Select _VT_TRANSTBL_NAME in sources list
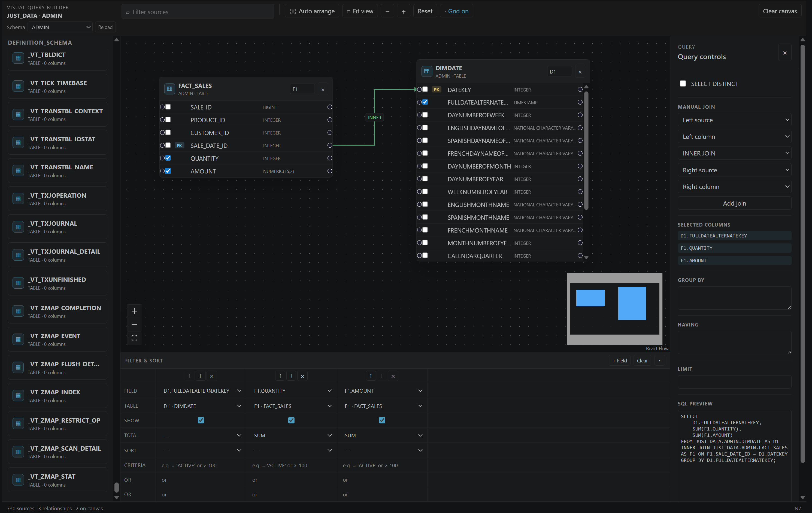812x513 pixels. [x=57, y=170]
